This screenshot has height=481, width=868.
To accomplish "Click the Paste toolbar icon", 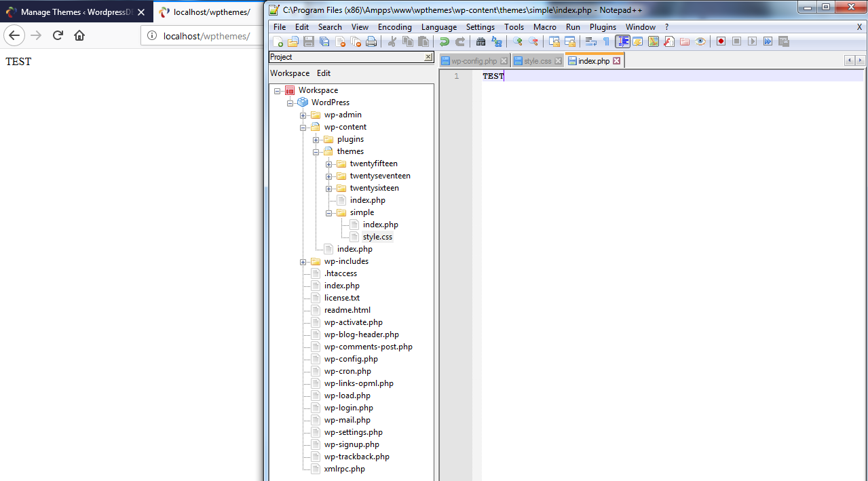I will (423, 41).
